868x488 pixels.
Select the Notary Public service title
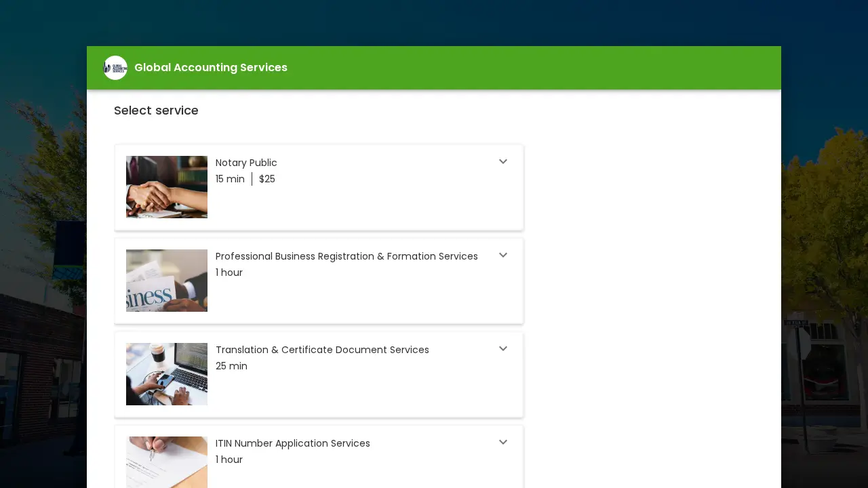point(246,163)
